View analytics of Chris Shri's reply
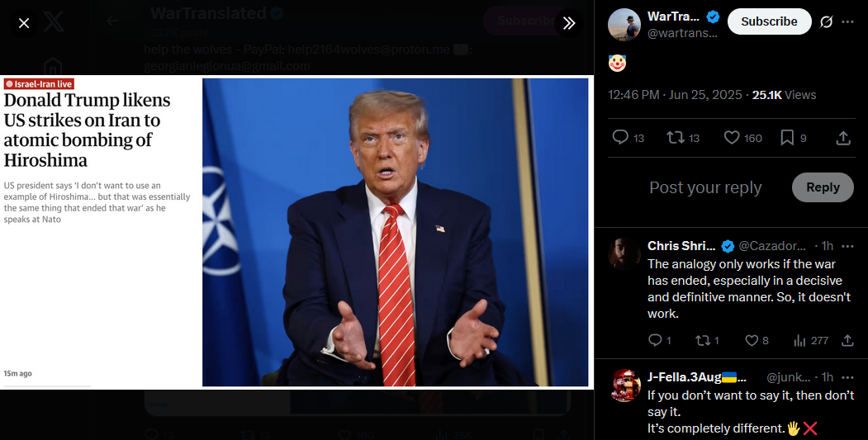This screenshot has height=440, width=868. [799, 340]
